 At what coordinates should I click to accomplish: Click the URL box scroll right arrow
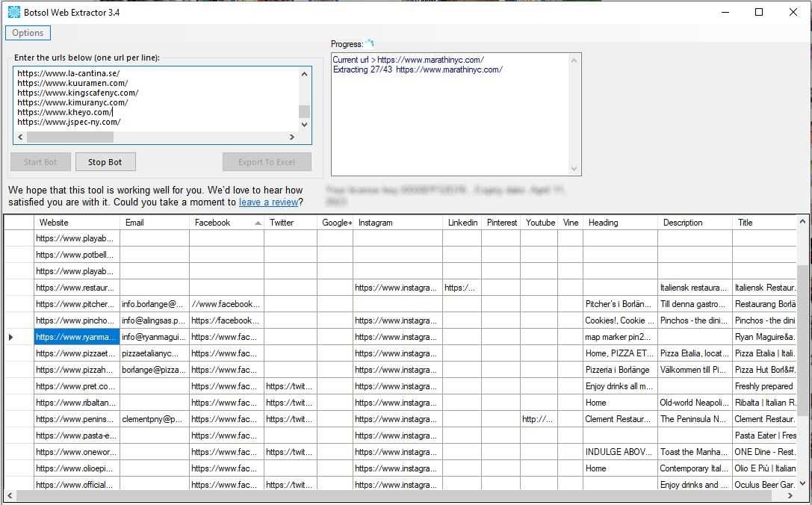tap(292, 137)
